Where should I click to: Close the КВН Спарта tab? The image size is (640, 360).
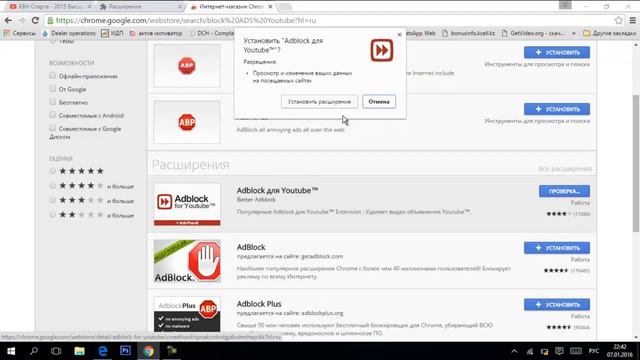click(89, 7)
